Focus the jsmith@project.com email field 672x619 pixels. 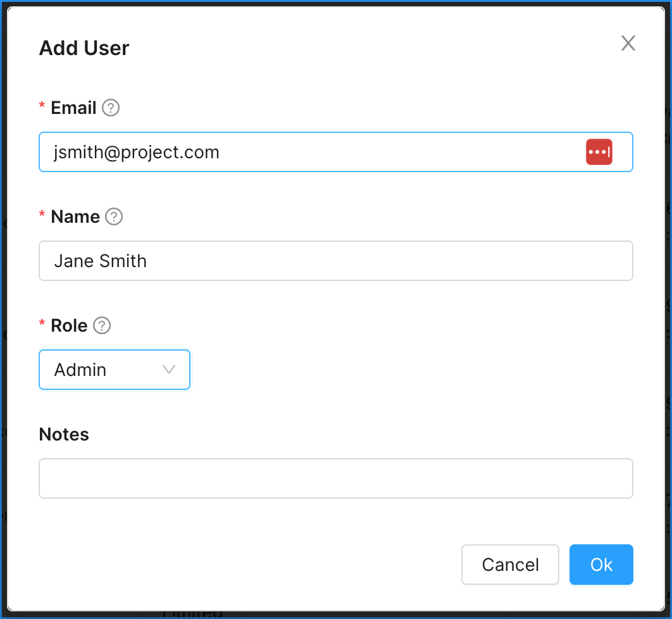[x=336, y=152]
